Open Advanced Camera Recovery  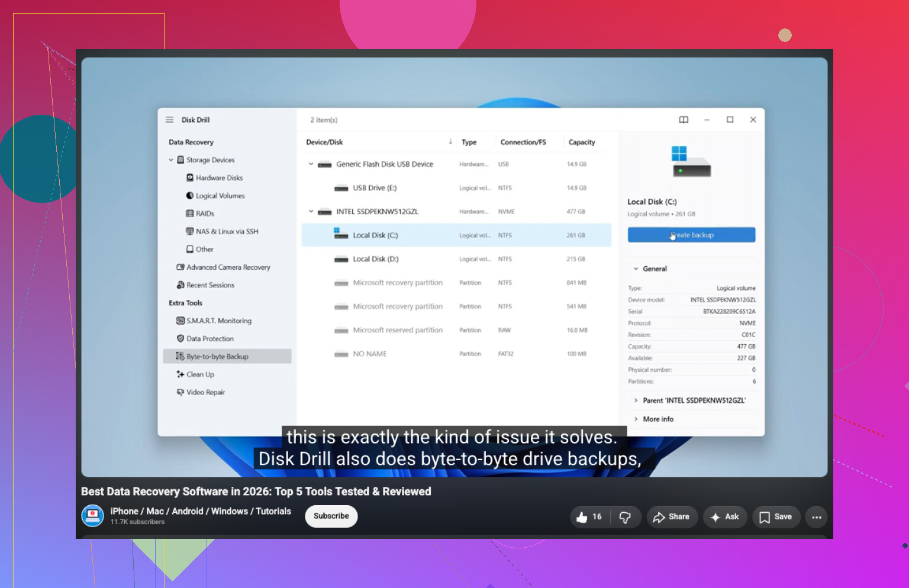(228, 267)
